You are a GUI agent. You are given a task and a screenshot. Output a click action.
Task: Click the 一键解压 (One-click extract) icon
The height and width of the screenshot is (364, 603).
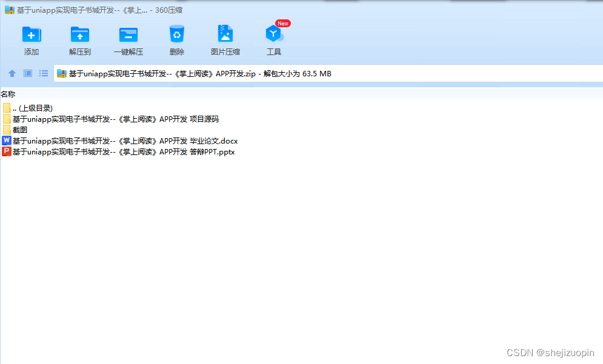pyautogui.click(x=128, y=35)
